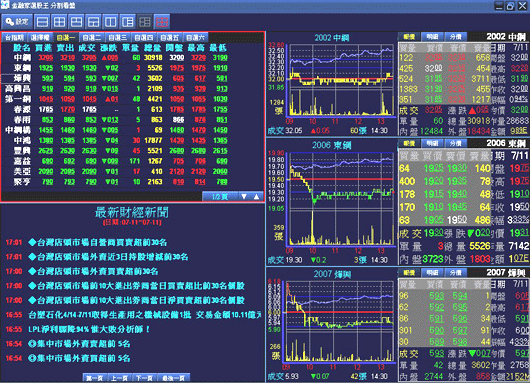Viewport: 530px width, 385px height.
Task: Open the 自選六 watchlist tab
Action: coord(195,38)
